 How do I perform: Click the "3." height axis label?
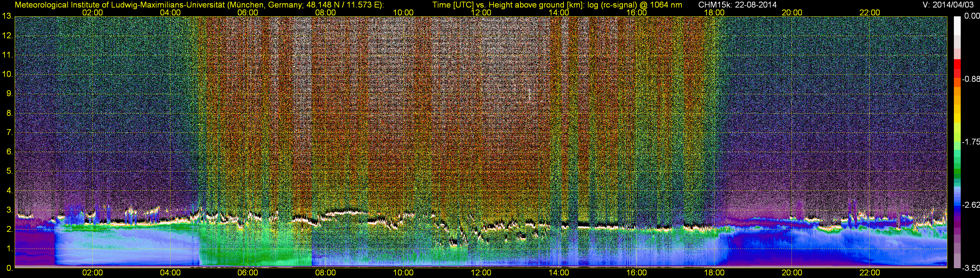[x=9, y=210]
